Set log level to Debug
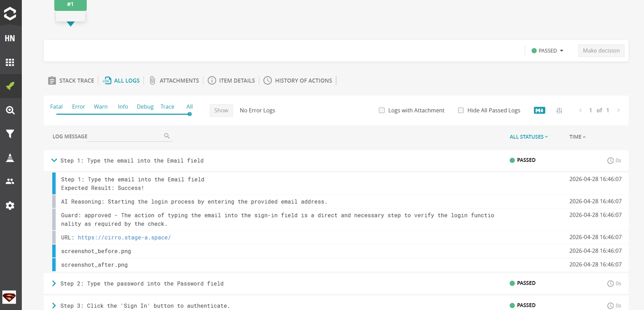 point(145,107)
